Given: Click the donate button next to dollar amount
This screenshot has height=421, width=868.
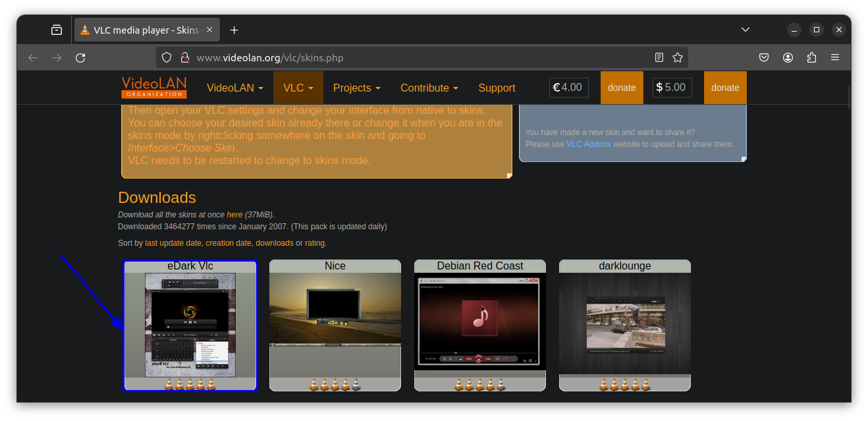Looking at the screenshot, I should point(725,88).
